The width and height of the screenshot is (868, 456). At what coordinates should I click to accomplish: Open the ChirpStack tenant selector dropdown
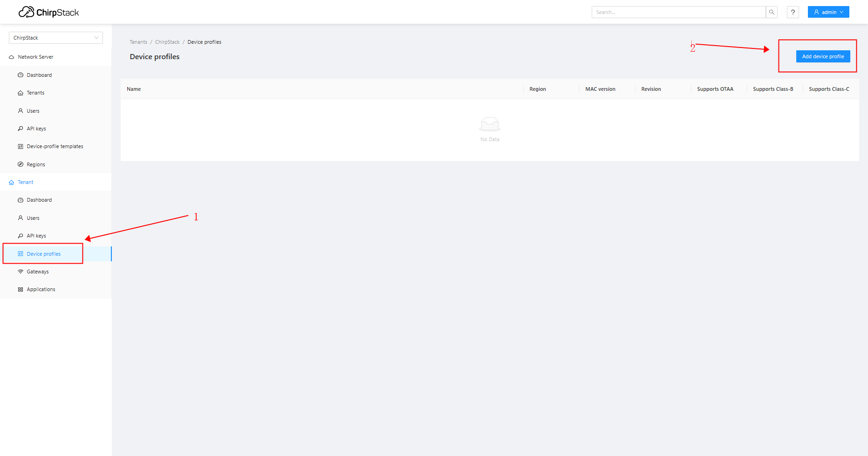[55, 38]
